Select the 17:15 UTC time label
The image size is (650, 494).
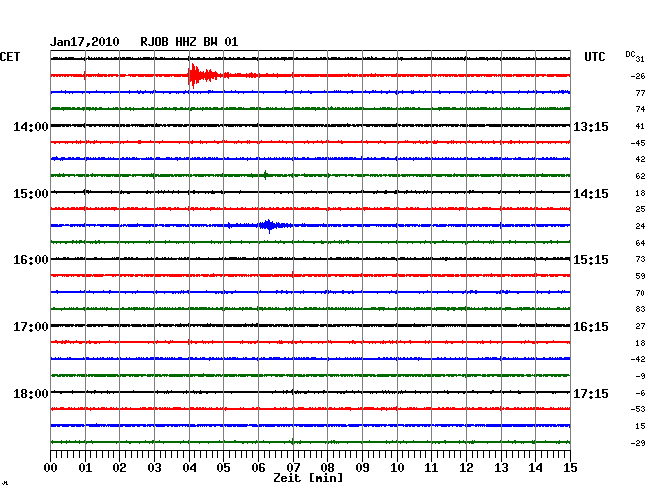(x=591, y=393)
